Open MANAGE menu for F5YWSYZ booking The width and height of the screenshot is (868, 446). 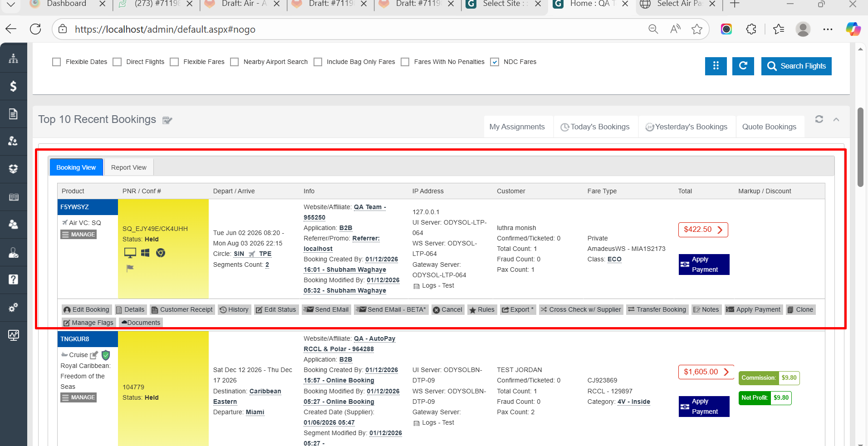pyautogui.click(x=78, y=235)
